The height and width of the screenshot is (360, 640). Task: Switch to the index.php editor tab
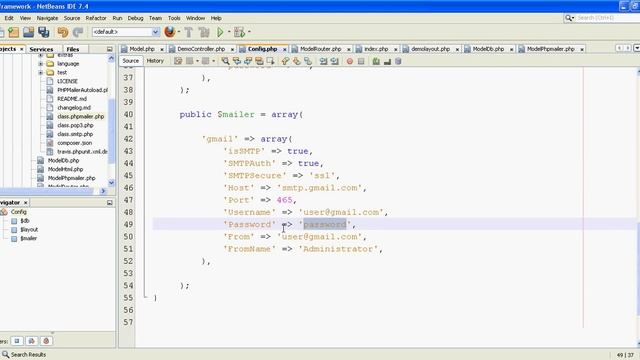376,49
